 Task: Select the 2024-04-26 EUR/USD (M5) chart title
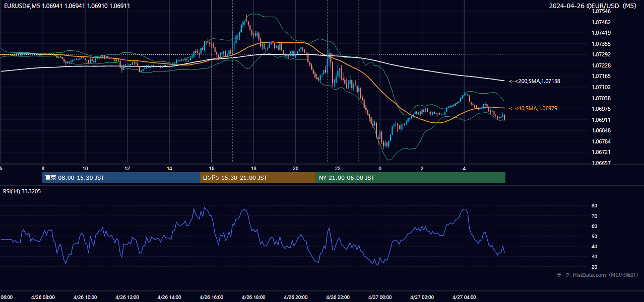(594, 6)
